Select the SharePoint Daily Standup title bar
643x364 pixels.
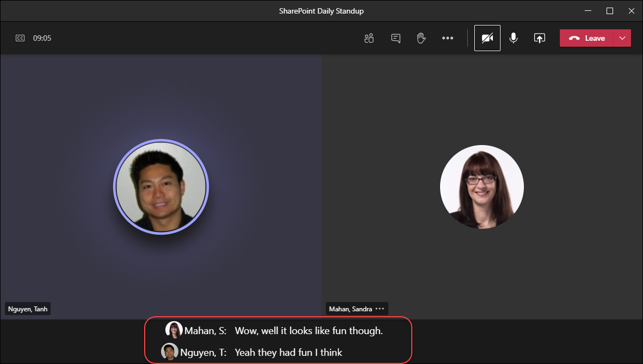(x=321, y=10)
